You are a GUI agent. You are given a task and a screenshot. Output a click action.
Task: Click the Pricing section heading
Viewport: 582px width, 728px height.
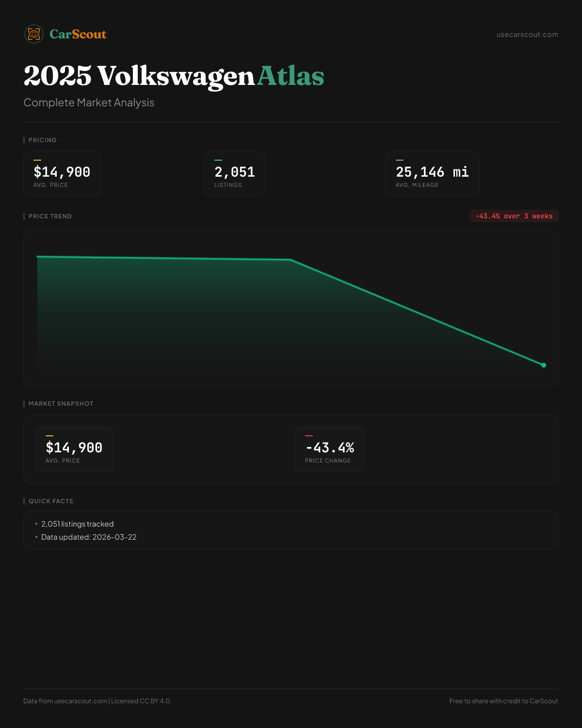pyautogui.click(x=42, y=140)
